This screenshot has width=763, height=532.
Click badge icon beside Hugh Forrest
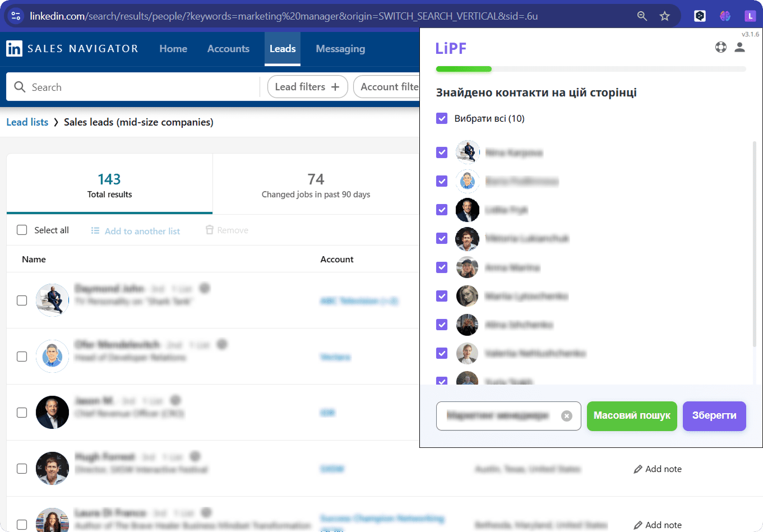point(195,456)
